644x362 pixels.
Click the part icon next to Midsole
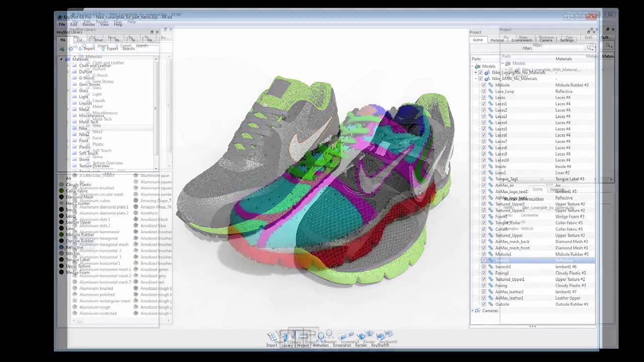pos(491,85)
